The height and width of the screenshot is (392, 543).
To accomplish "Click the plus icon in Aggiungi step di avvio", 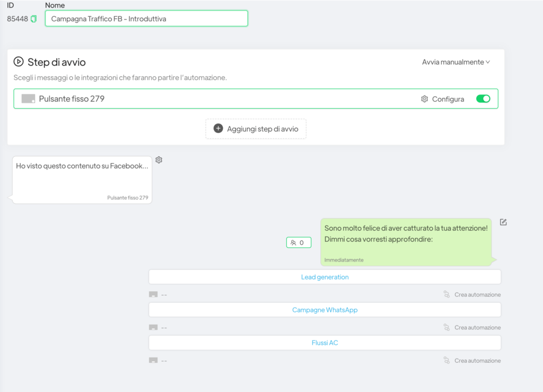I will [218, 128].
